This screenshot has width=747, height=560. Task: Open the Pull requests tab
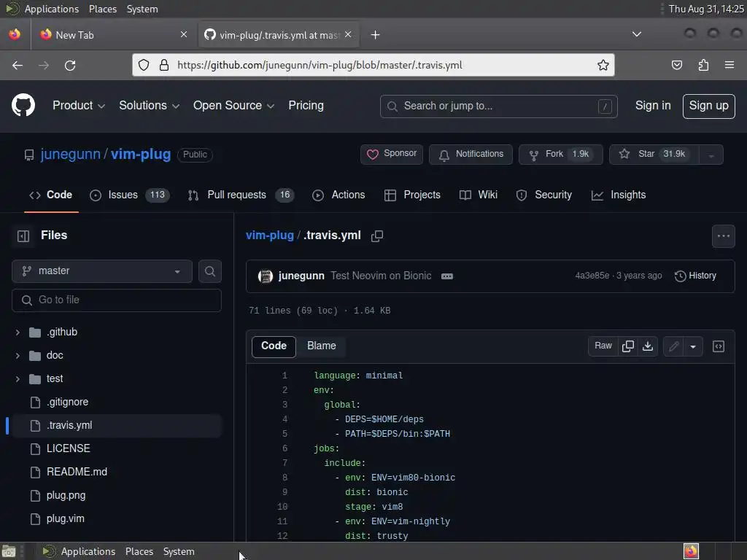pos(241,195)
